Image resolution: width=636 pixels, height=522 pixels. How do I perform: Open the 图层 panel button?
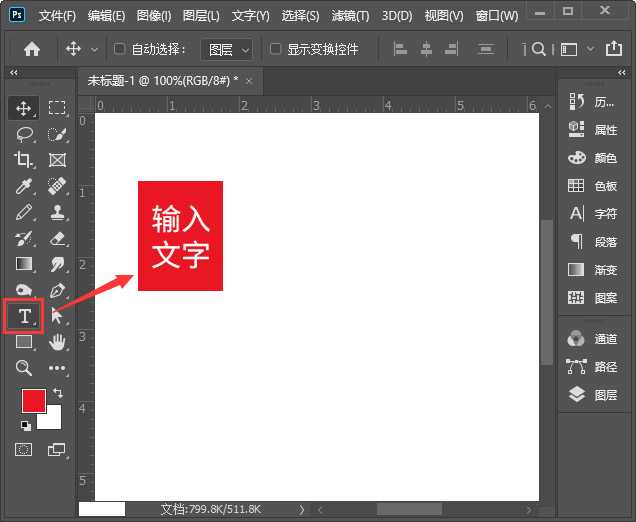593,395
